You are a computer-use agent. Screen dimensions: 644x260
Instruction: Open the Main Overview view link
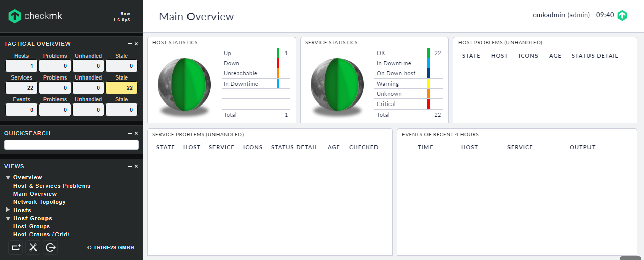coord(35,194)
